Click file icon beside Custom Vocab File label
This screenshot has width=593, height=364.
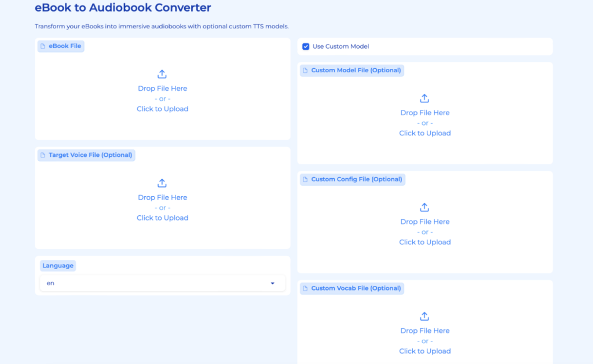(305, 288)
